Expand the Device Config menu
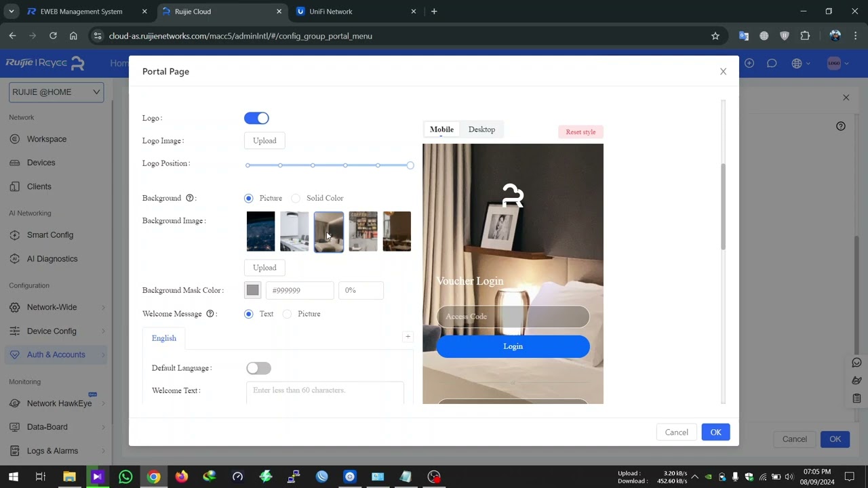 click(x=56, y=331)
